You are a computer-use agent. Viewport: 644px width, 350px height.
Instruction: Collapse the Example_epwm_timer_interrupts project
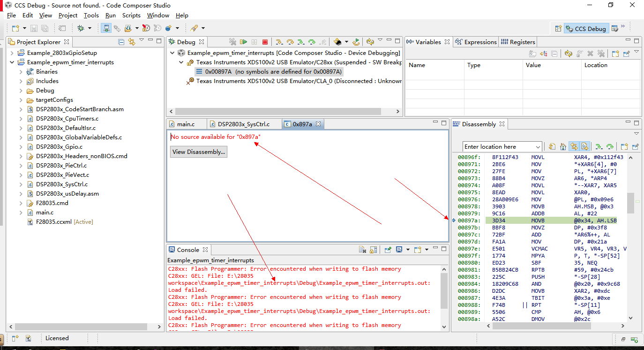(12, 62)
